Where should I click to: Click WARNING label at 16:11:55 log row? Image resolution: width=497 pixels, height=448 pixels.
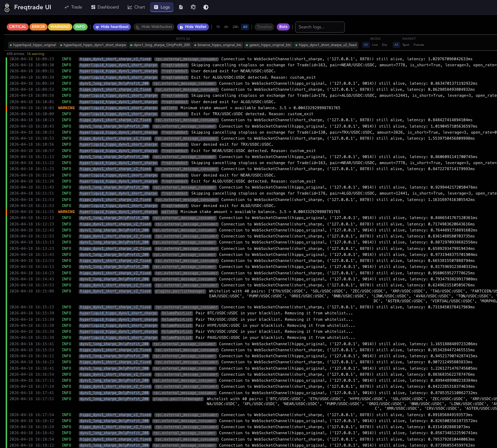66,212
